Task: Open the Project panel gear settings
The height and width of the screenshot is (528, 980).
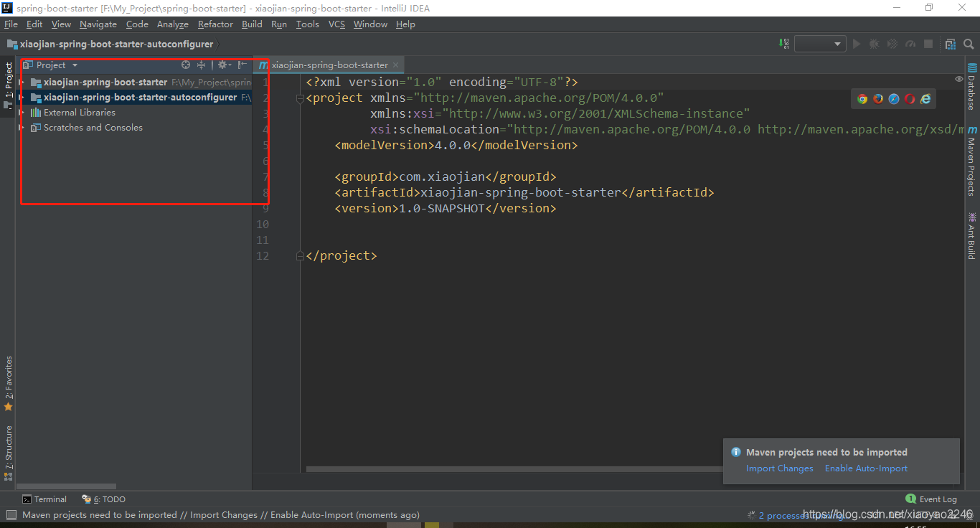Action: coord(223,65)
